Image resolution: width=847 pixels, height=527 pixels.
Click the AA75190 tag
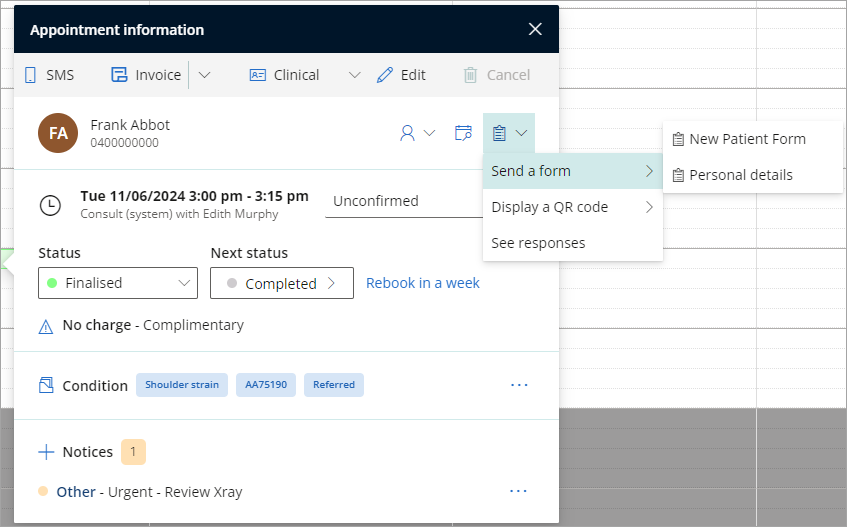[x=266, y=385]
